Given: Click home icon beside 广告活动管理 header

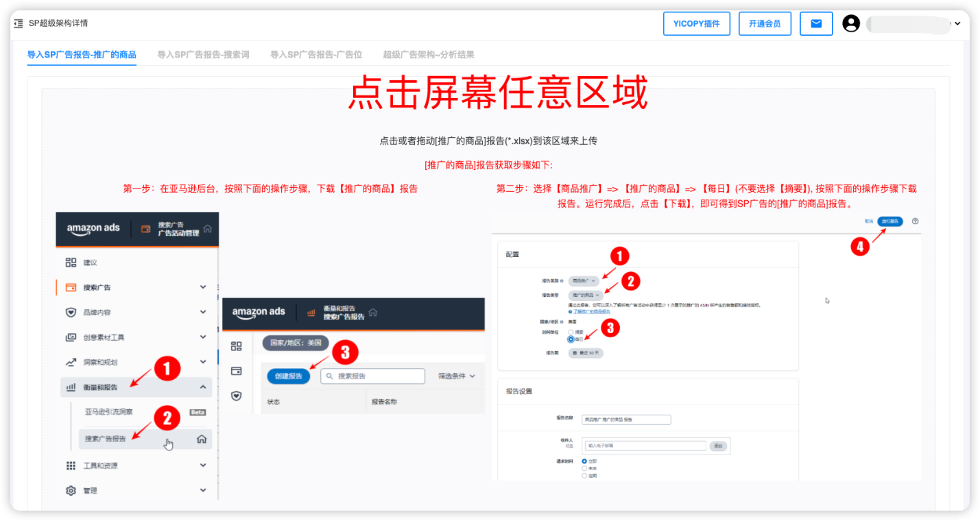Looking at the screenshot, I should click(x=208, y=228).
